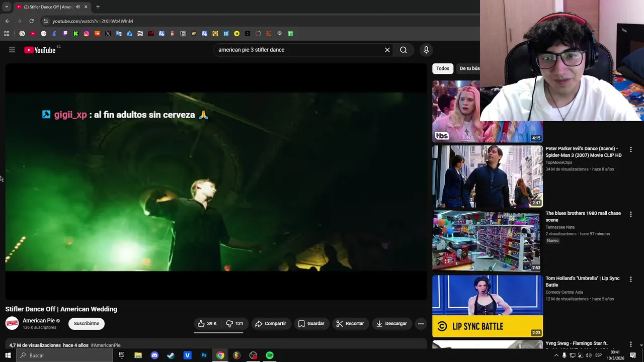Like the video with 39 K thumbs up
The image size is (644, 362).
pyautogui.click(x=207, y=324)
